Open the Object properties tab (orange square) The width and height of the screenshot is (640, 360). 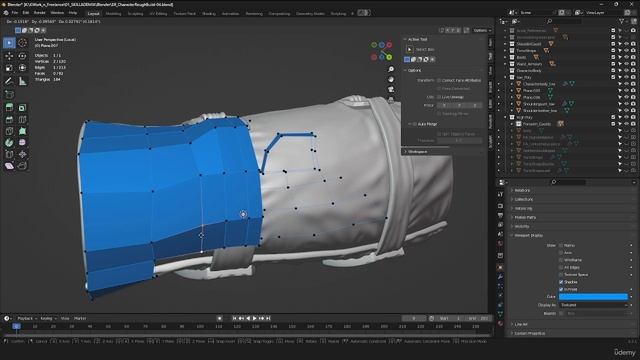[x=500, y=267]
